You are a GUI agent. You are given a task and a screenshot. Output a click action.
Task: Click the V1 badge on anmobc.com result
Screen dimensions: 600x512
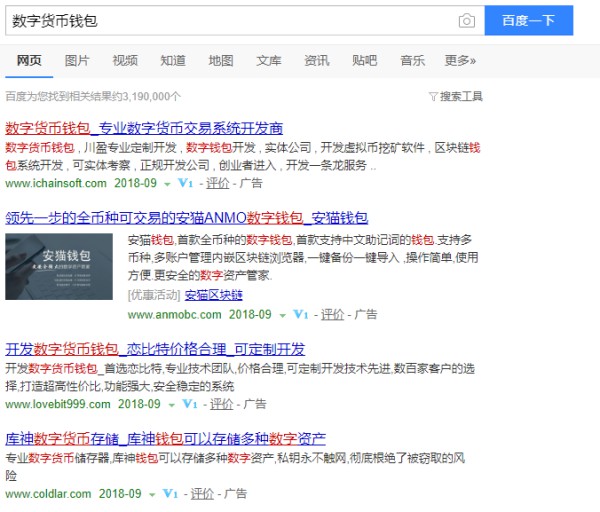pyautogui.click(x=301, y=315)
